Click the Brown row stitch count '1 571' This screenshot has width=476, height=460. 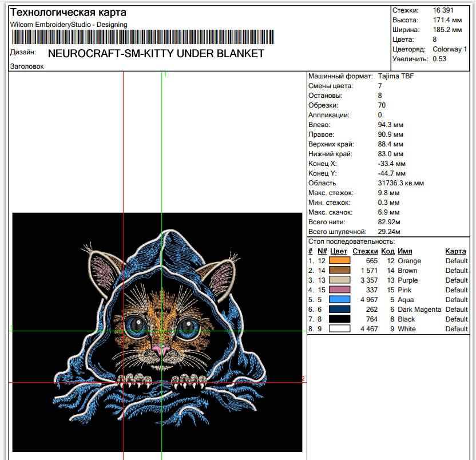(369, 271)
